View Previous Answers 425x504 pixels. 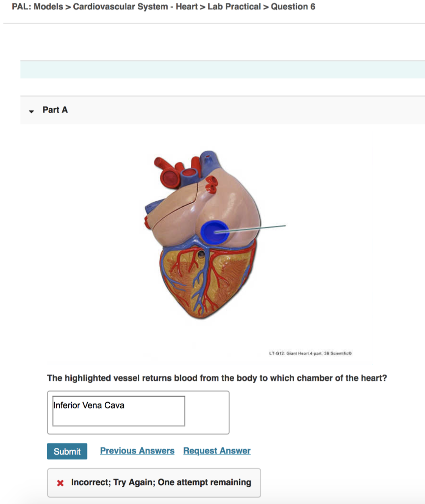click(137, 450)
